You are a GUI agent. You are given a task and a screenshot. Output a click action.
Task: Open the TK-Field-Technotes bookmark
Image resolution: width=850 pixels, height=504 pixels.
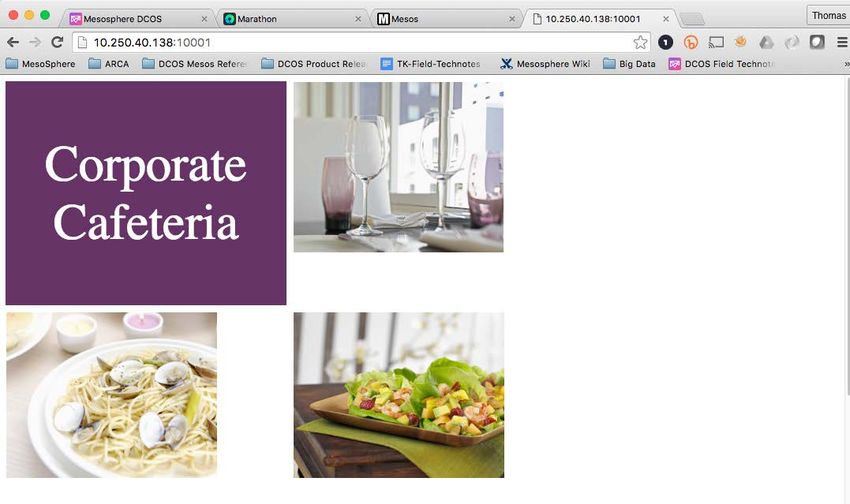coord(430,64)
